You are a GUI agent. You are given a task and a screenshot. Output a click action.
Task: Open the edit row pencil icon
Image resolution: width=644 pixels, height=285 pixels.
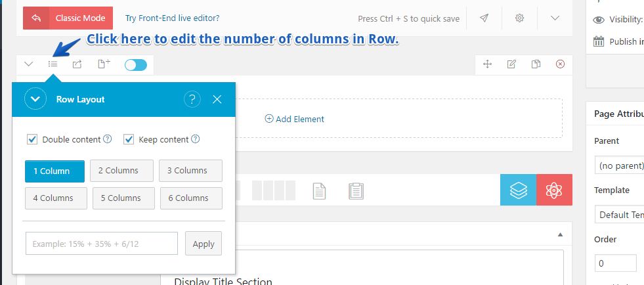pyautogui.click(x=511, y=64)
